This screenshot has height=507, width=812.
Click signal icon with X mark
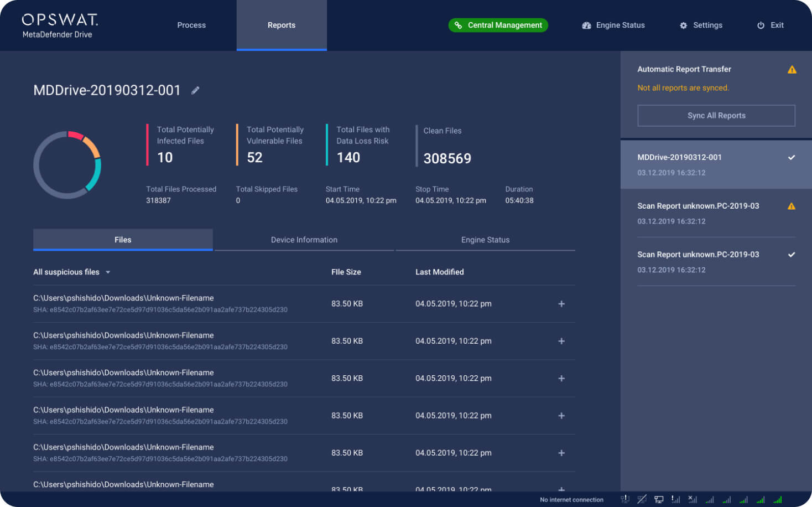click(x=693, y=499)
